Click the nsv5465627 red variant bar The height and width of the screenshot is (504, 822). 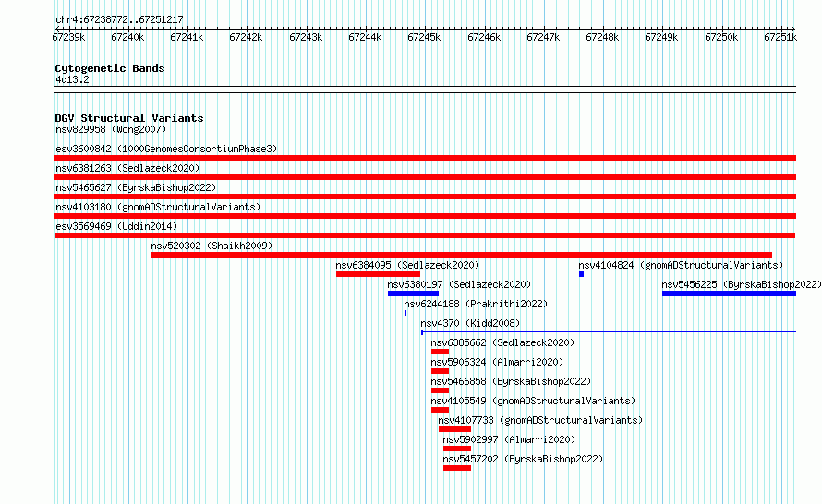(x=425, y=197)
